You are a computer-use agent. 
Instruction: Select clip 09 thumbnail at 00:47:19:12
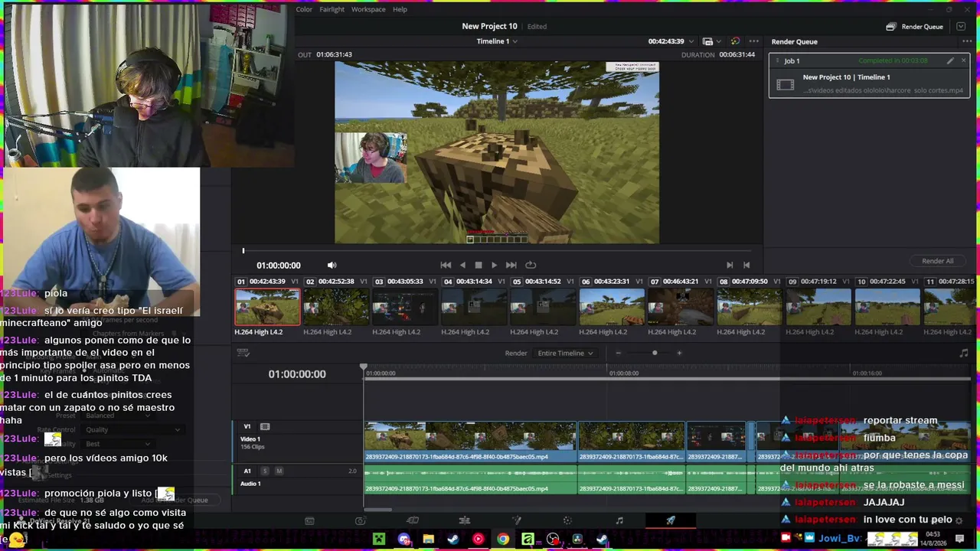click(818, 307)
